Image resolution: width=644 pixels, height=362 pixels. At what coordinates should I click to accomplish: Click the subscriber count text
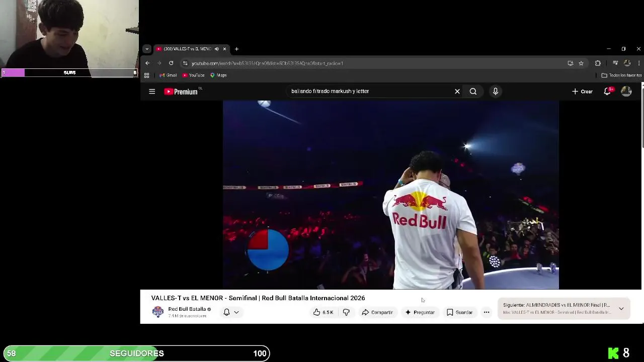pyautogui.click(x=187, y=316)
